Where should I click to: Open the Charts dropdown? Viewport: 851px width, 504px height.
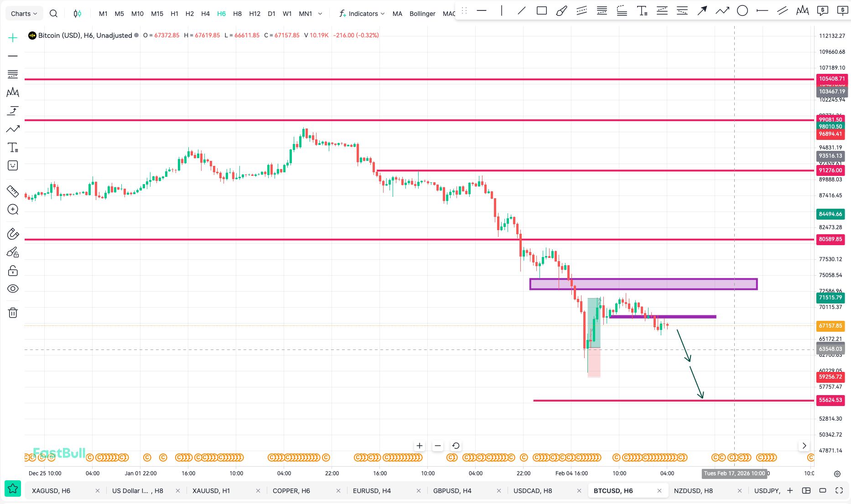24,14
